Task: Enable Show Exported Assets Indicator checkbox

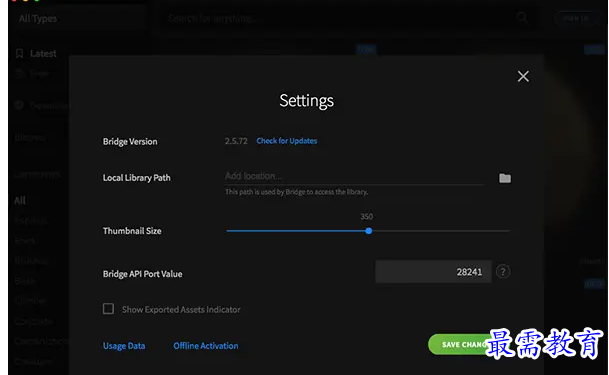Action: point(108,309)
